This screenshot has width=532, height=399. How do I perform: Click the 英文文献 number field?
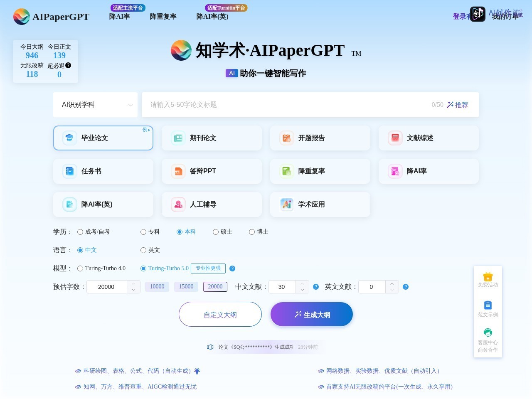[x=372, y=287]
